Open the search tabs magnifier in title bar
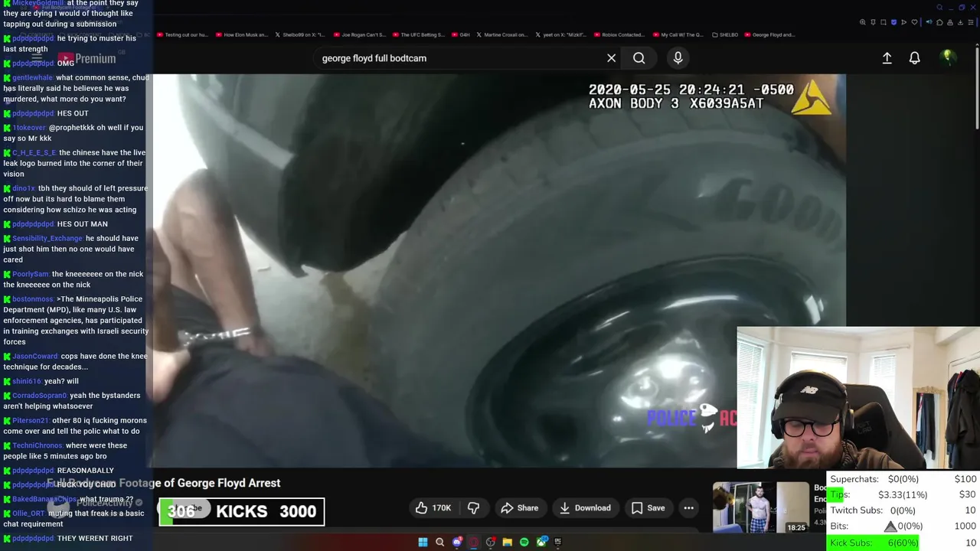This screenshot has height=551, width=980. 939,8
